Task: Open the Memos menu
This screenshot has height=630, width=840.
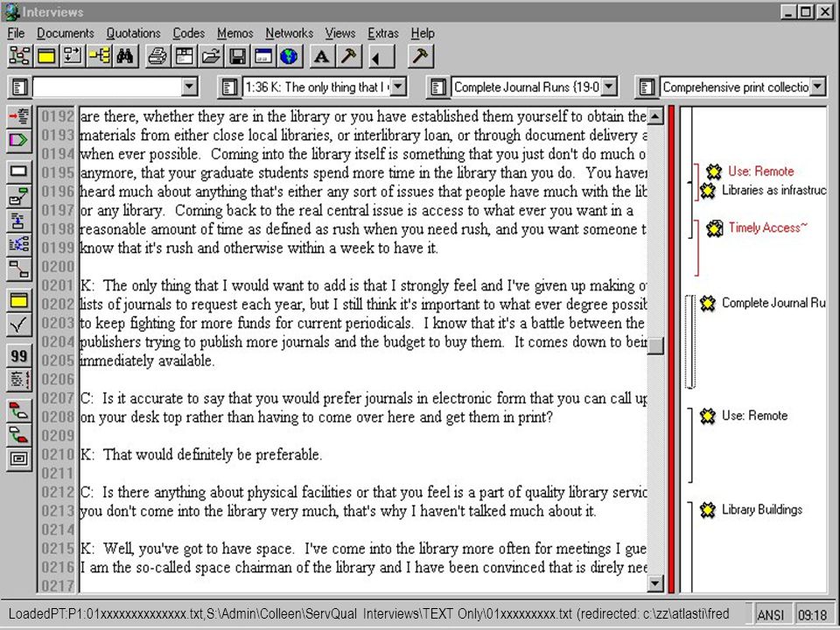Action: [x=235, y=33]
